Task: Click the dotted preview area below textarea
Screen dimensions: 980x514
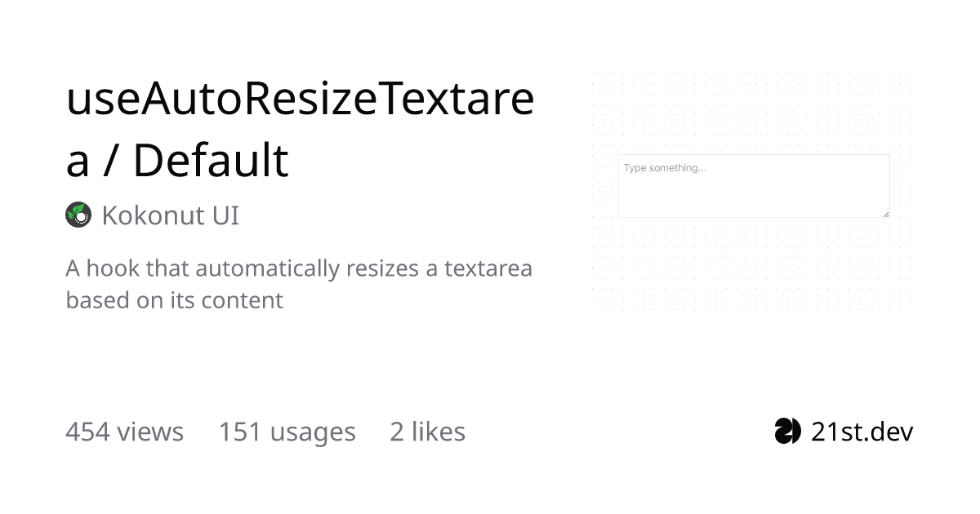Action: [751, 264]
